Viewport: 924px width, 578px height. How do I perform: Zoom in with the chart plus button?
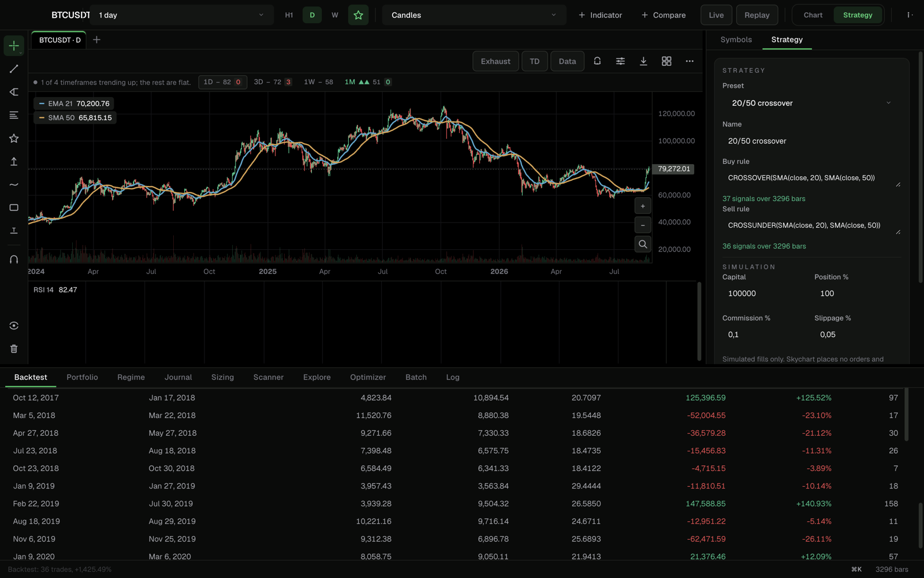point(643,206)
